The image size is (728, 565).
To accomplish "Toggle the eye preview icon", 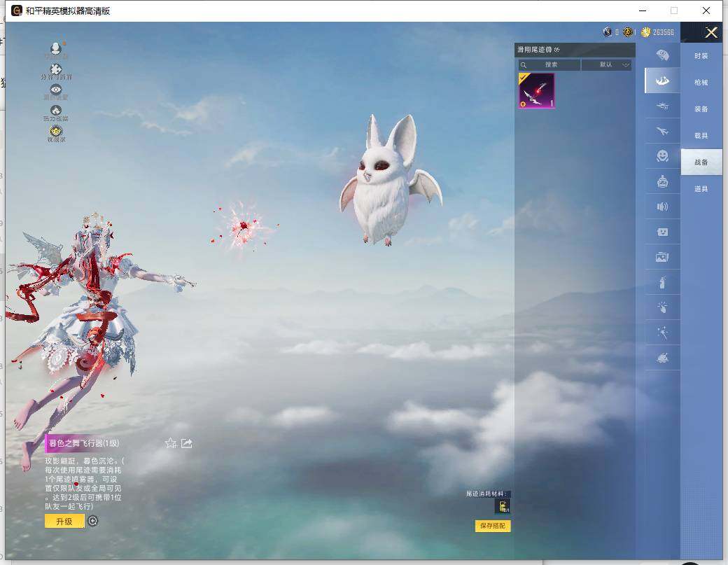I will point(56,90).
